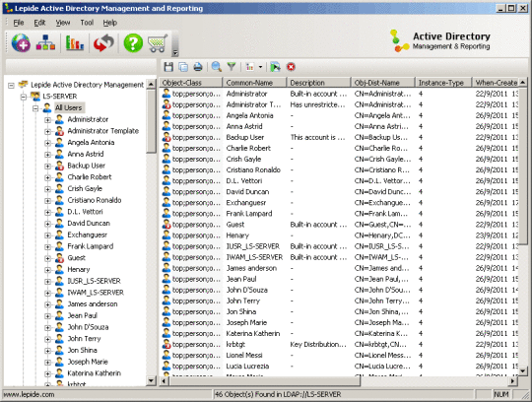Sort by the Common-Name column header
This screenshot has width=532, height=402.
[254, 83]
